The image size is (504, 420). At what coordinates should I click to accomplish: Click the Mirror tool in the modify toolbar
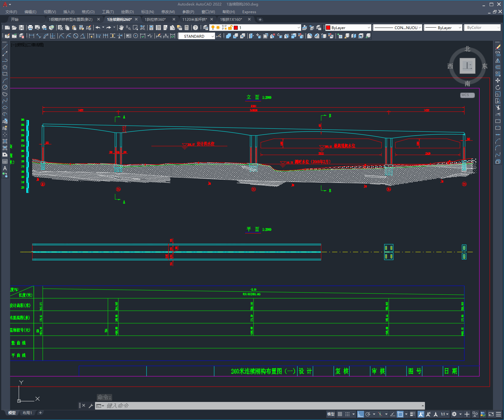point(498,60)
